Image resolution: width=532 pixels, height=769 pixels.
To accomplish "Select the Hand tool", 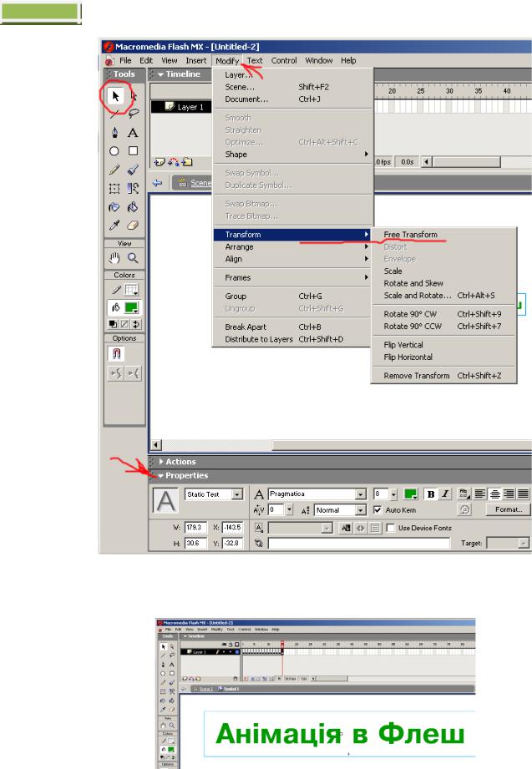I will tap(114, 257).
